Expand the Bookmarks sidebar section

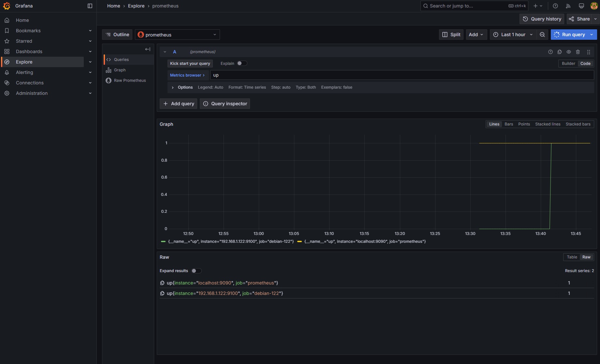click(x=90, y=31)
